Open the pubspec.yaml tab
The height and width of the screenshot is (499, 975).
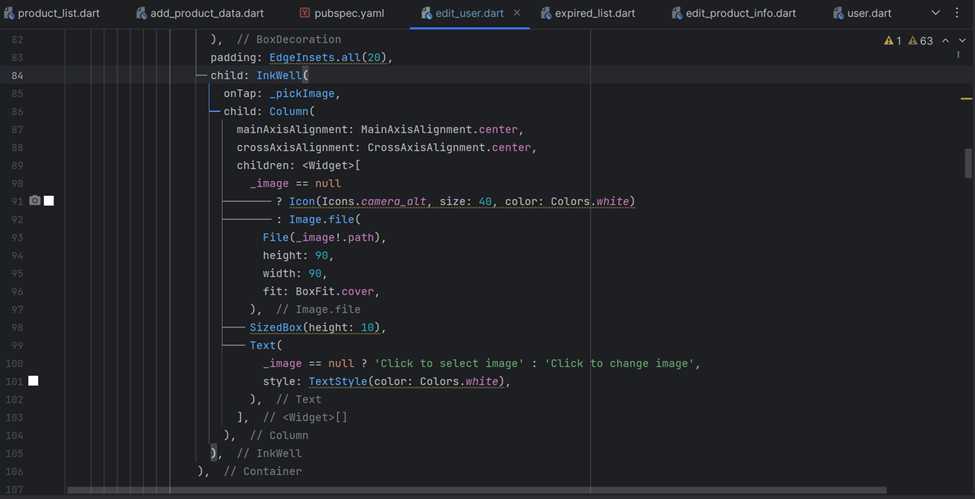(342, 13)
